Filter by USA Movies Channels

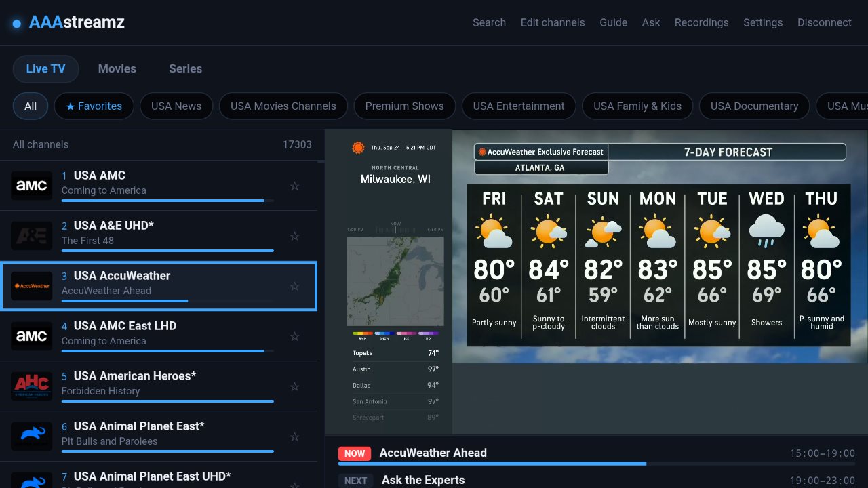(x=283, y=106)
